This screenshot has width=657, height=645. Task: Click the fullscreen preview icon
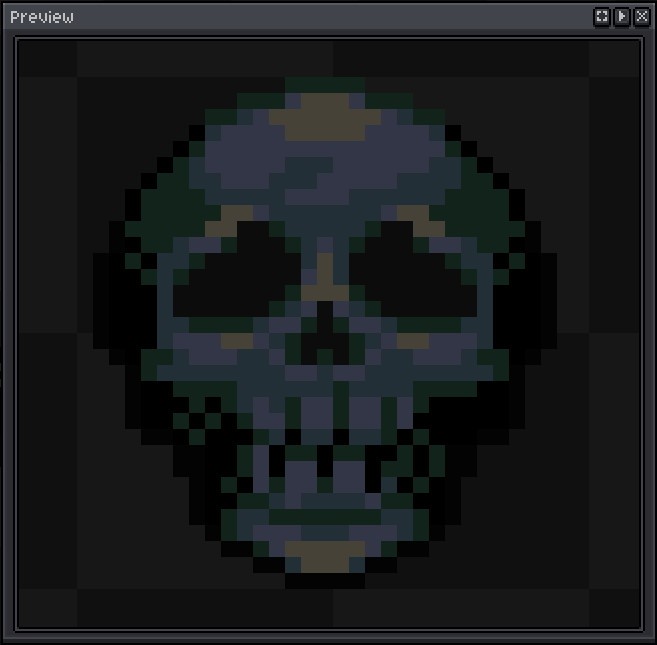point(602,17)
